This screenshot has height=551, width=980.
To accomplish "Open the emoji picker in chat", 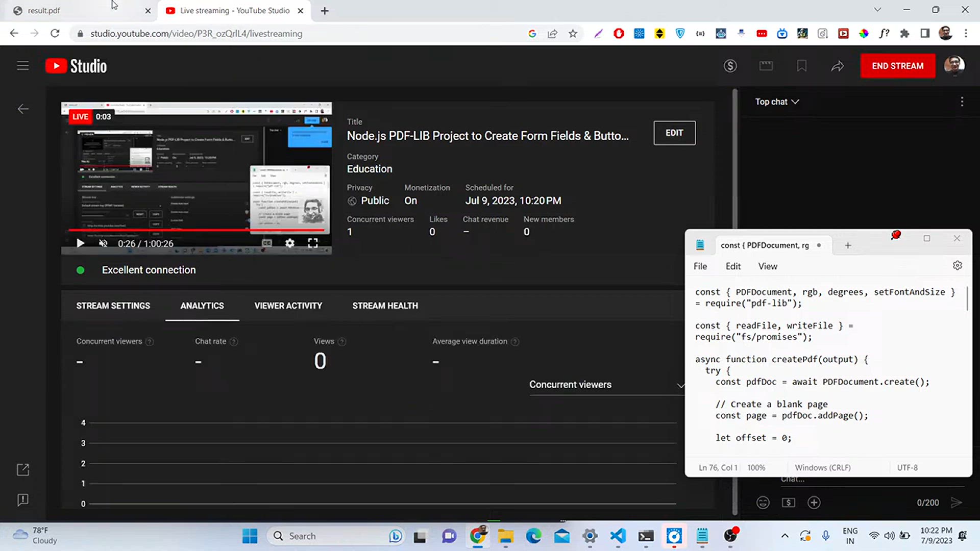I will pyautogui.click(x=763, y=503).
